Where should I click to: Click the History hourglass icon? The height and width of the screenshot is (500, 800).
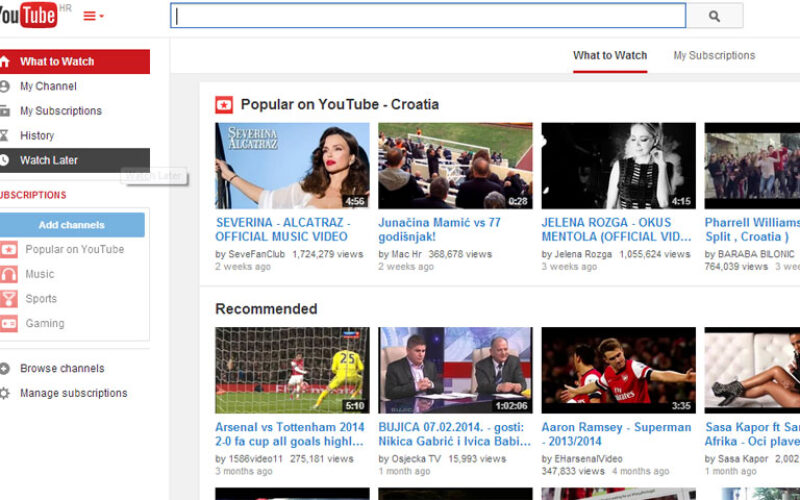click(x=5, y=136)
